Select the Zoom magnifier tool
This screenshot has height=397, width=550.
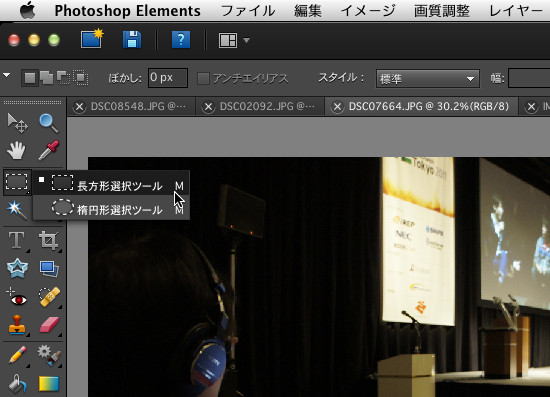coord(48,123)
